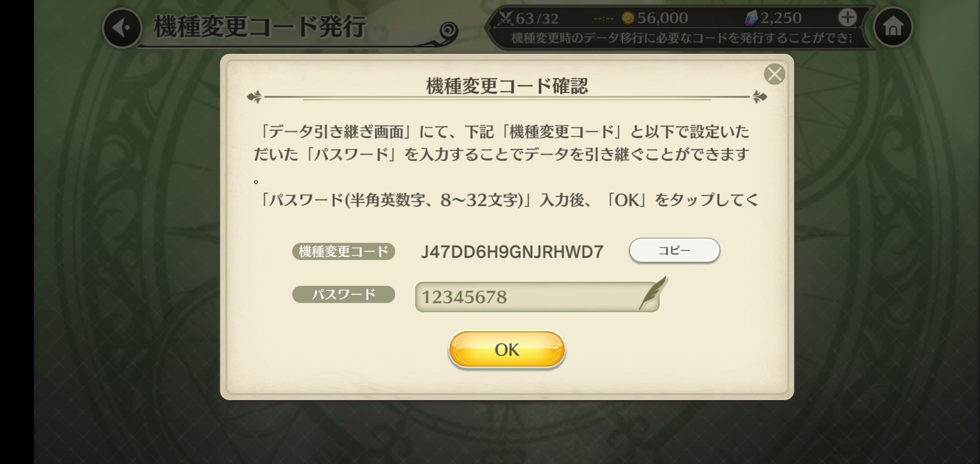Go to the home screen icon
This screenshot has height=464, width=980.
[x=893, y=27]
